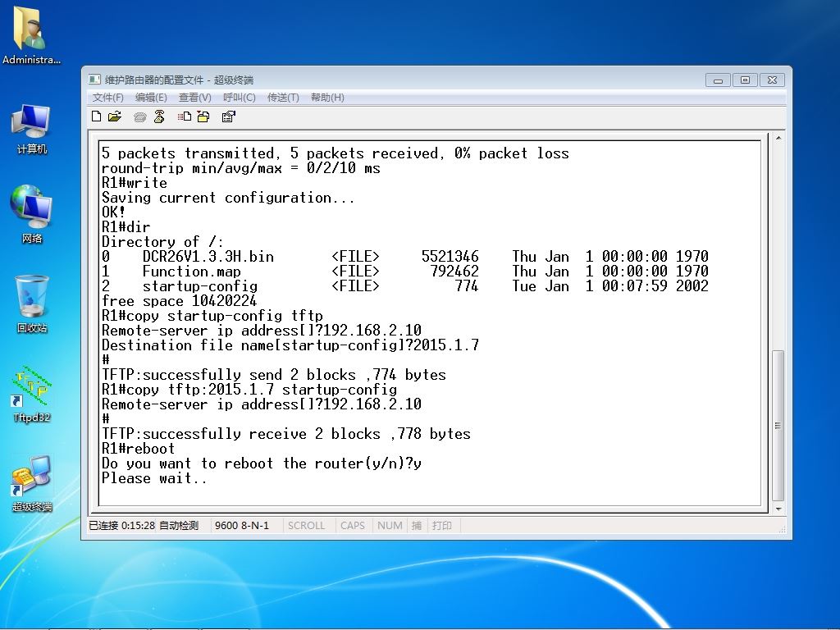
Task: Open the 呼叫(C) menu
Action: [239, 98]
